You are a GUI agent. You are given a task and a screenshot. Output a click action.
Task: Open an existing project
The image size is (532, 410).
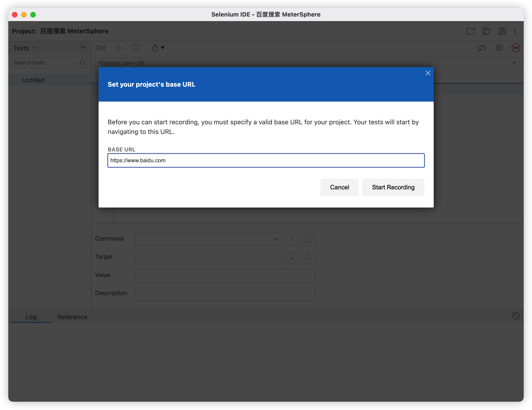[x=486, y=31]
